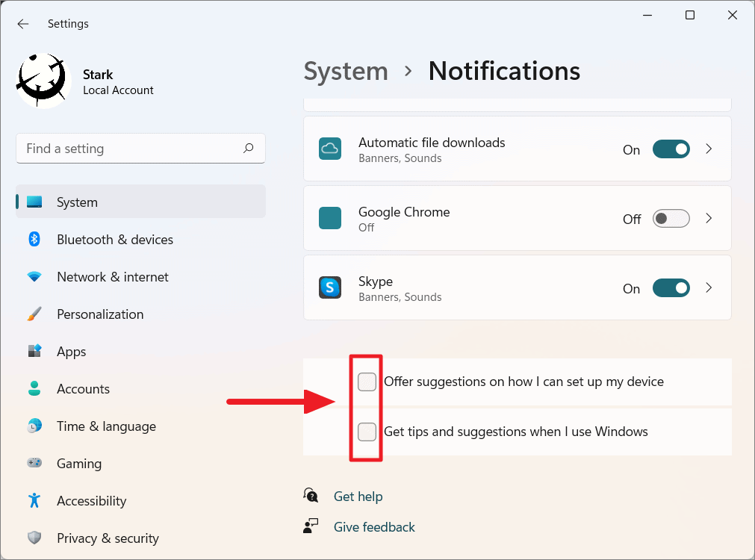Open the Get help link
The width and height of the screenshot is (755, 560).
click(358, 496)
